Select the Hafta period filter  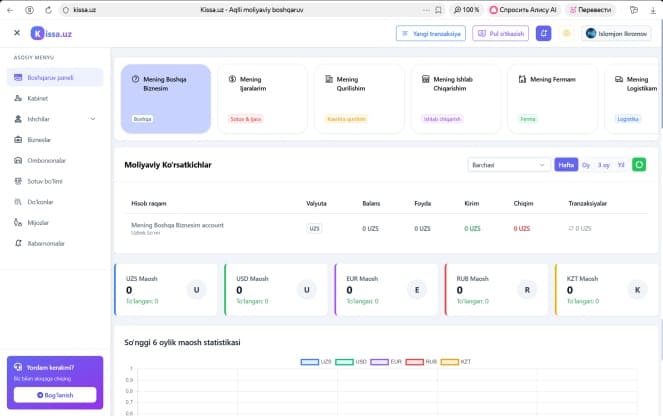(566, 165)
